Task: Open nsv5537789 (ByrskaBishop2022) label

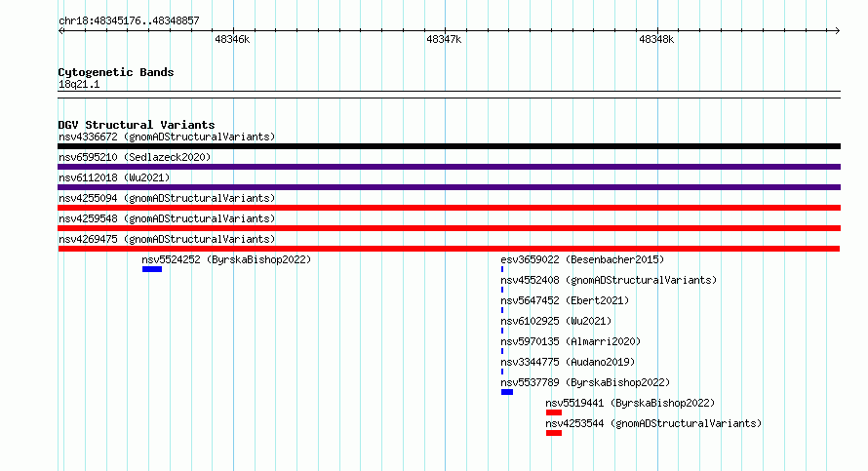Action: click(585, 382)
